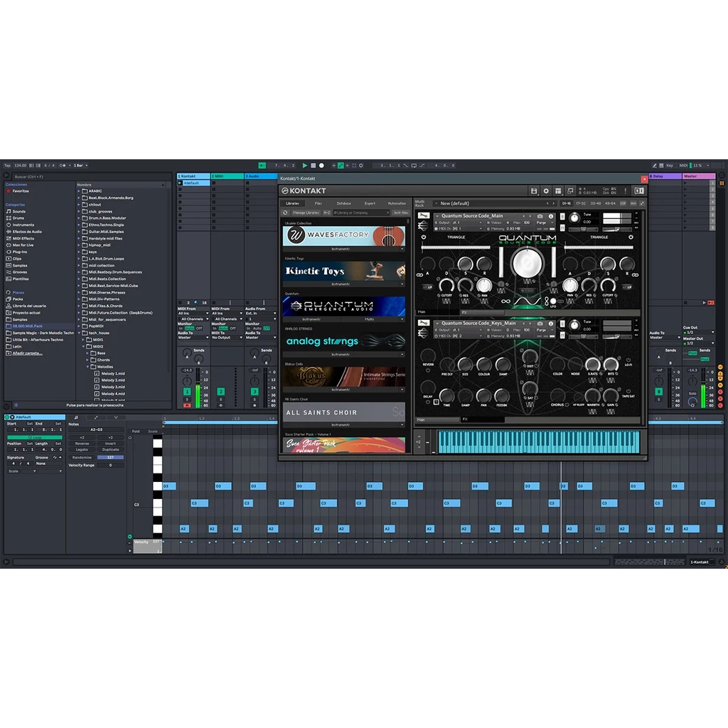This screenshot has height=728, width=728.
Task: Click the Fold button in the piano roll
Action: [x=136, y=432]
